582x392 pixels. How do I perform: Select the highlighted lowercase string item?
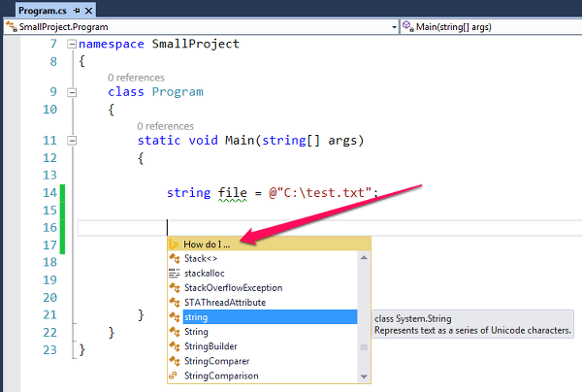point(271,317)
